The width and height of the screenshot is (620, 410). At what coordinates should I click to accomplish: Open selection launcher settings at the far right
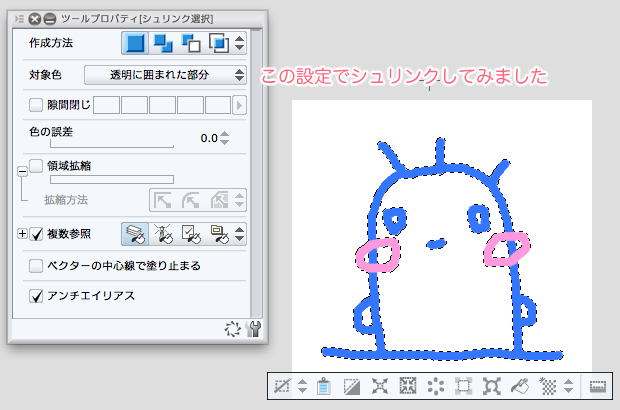[x=598, y=386]
